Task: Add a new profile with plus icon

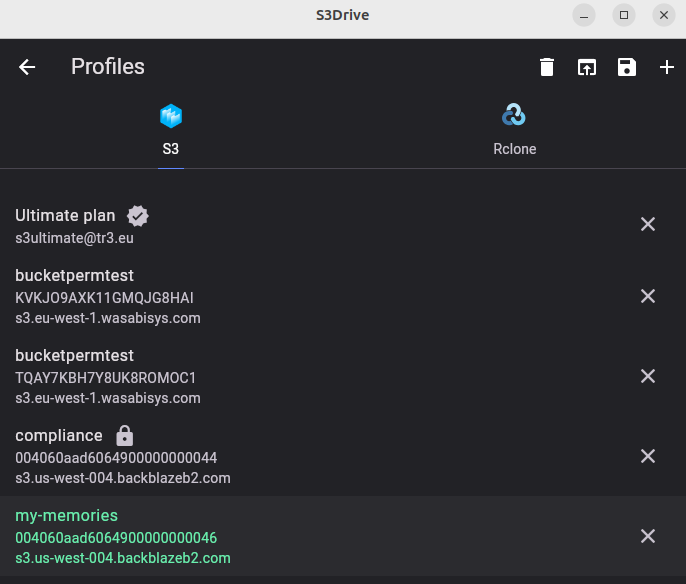Action: pyautogui.click(x=666, y=67)
